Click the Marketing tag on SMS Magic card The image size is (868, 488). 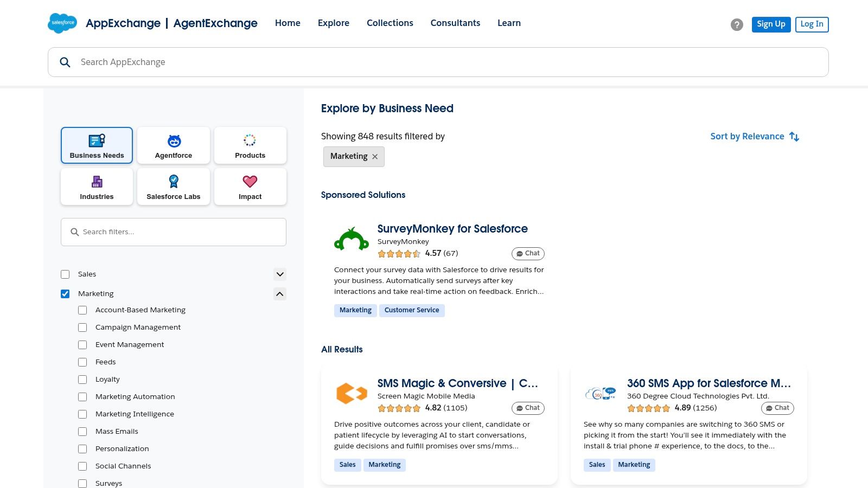pos(385,465)
